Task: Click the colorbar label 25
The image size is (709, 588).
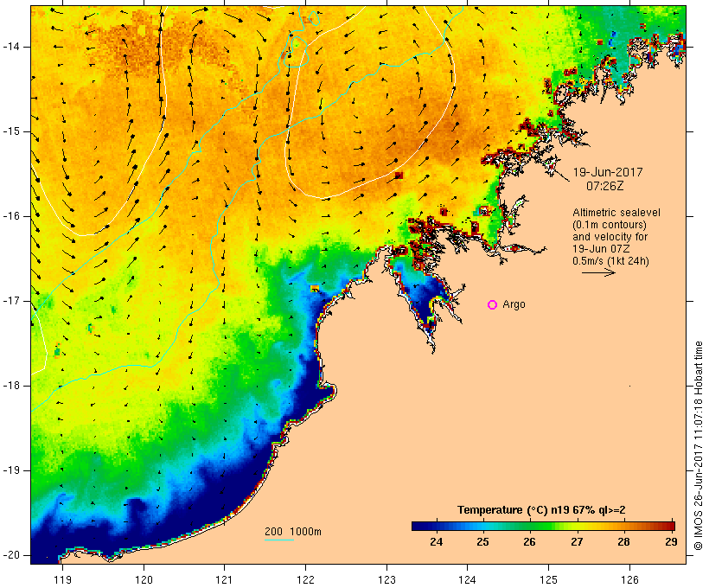Action: pyautogui.click(x=482, y=541)
